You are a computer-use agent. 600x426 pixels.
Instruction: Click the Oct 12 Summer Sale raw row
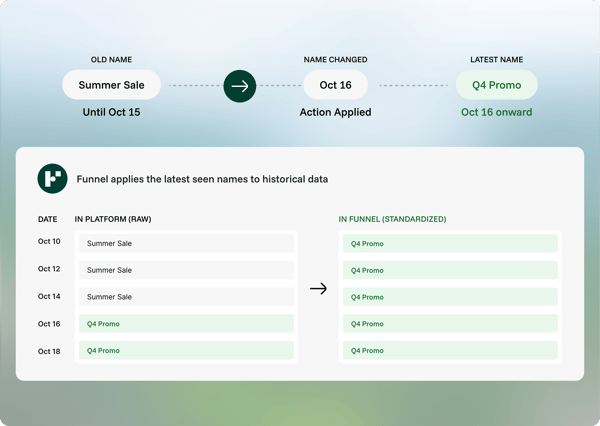click(x=186, y=270)
